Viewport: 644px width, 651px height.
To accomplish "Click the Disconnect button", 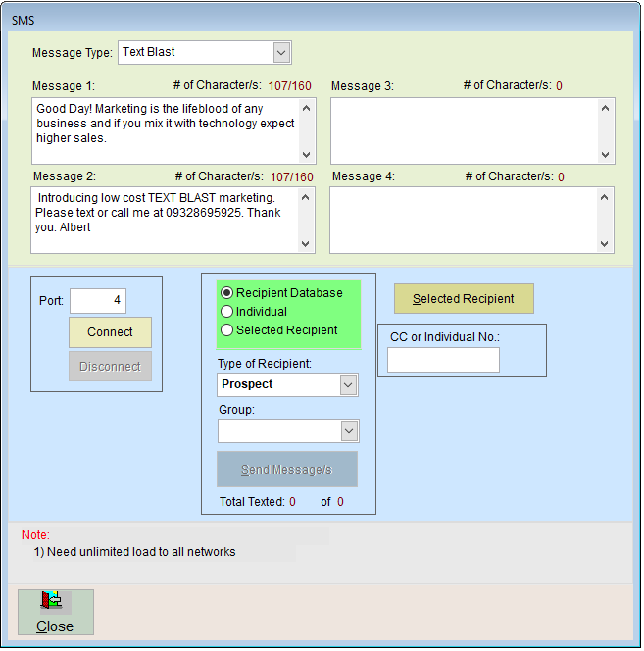I will pyautogui.click(x=110, y=367).
